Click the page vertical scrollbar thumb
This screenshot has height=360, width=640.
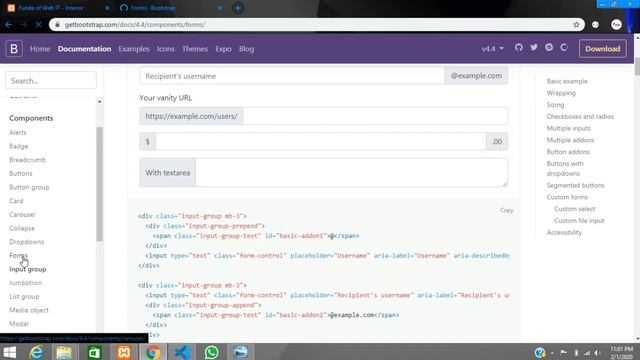point(637,67)
